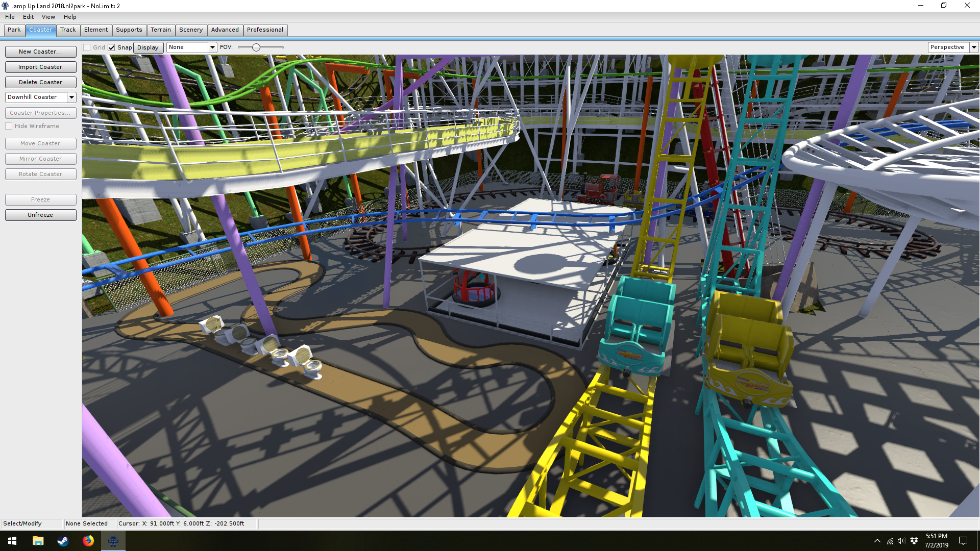Open the Perspective view dropdown
This screenshot has height=551, width=980.
coord(974,47)
